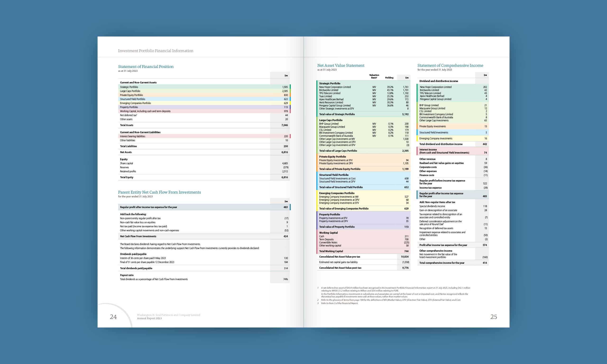
Task: Click footnote 3 'Refer to Note 3 of the Financial Report'
Action: [x=338, y=303]
